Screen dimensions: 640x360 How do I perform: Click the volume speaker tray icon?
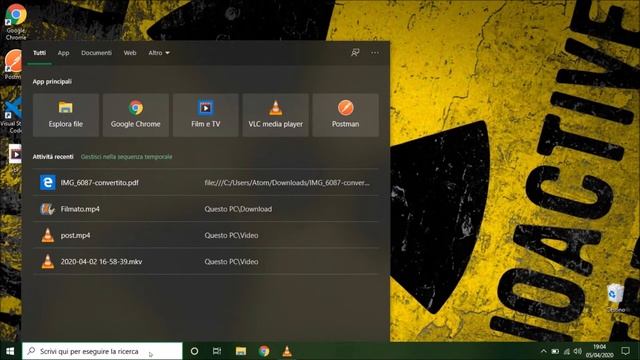click(578, 351)
